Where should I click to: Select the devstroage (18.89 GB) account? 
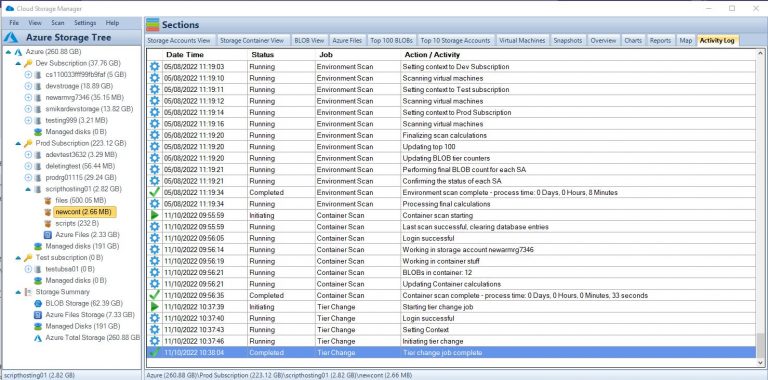(x=79, y=86)
